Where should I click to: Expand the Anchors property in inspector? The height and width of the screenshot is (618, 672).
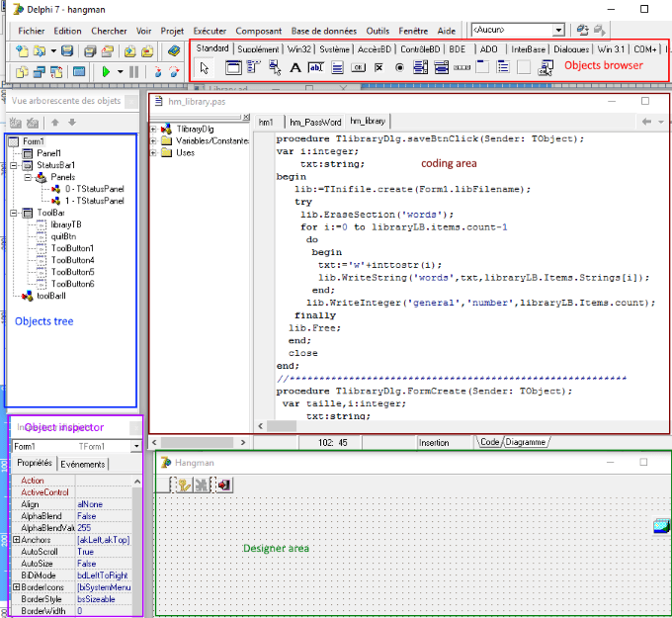coord(16,540)
